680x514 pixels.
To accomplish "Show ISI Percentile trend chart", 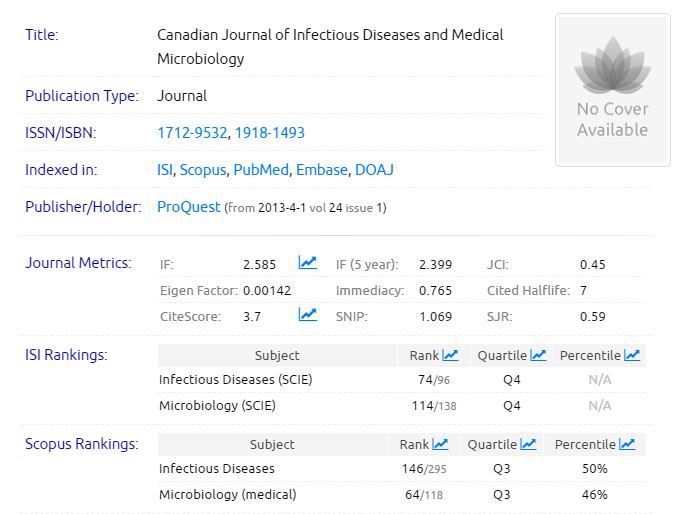I will tap(631, 355).
